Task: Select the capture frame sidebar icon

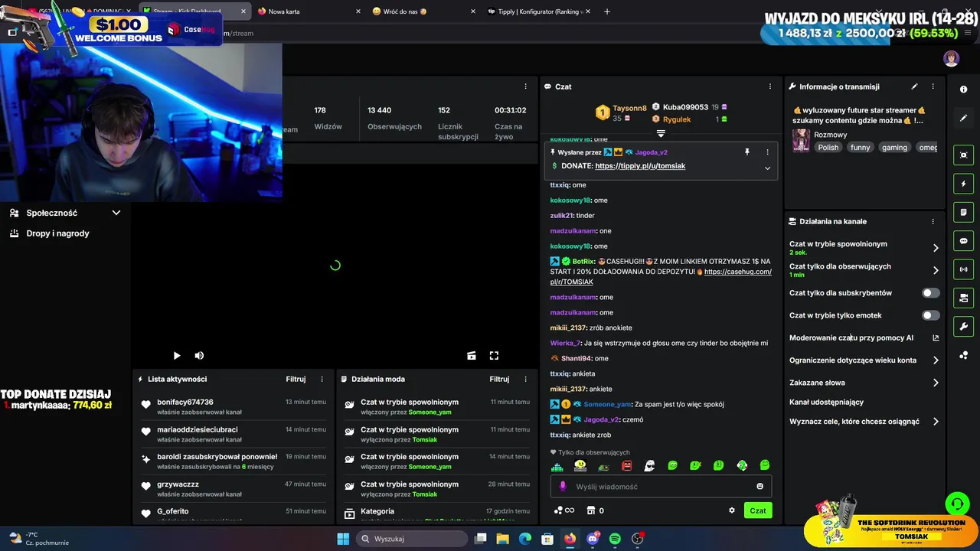Action: [963, 155]
